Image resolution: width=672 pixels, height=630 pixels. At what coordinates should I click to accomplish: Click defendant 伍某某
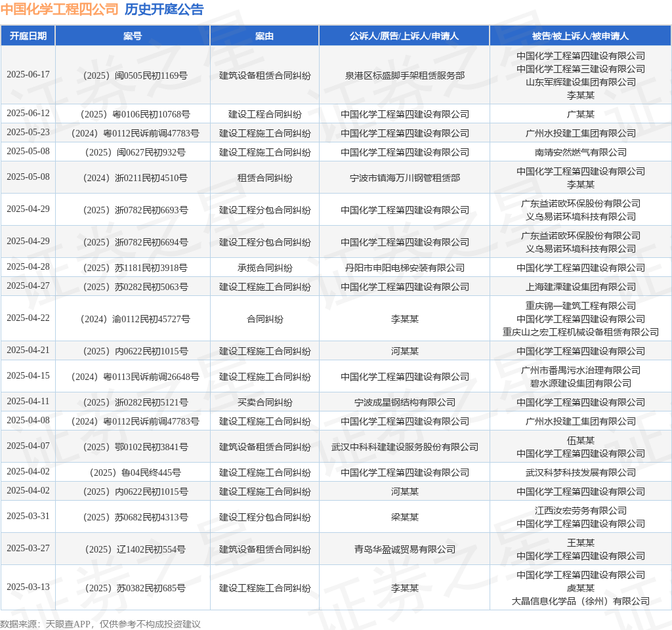tap(581, 440)
